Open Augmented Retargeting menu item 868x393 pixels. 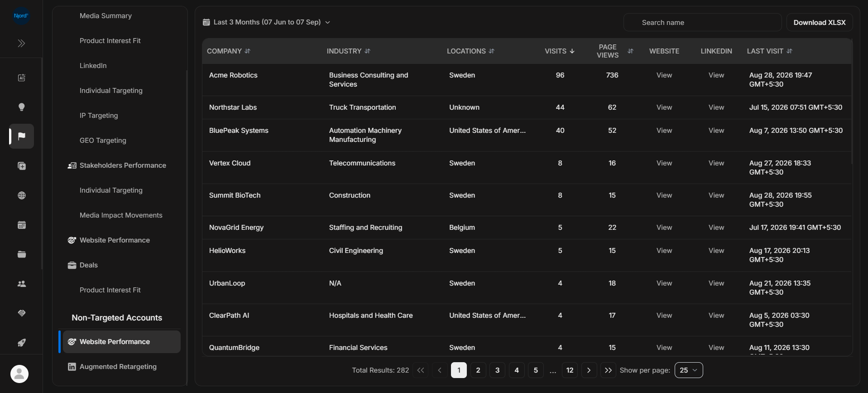coord(118,367)
